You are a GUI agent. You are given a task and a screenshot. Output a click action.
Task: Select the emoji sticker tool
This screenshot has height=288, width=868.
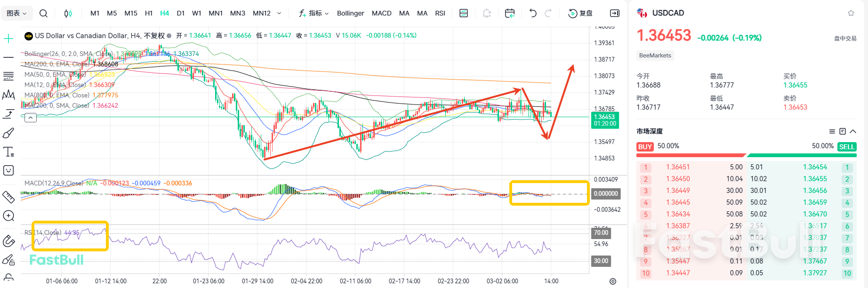(8, 170)
